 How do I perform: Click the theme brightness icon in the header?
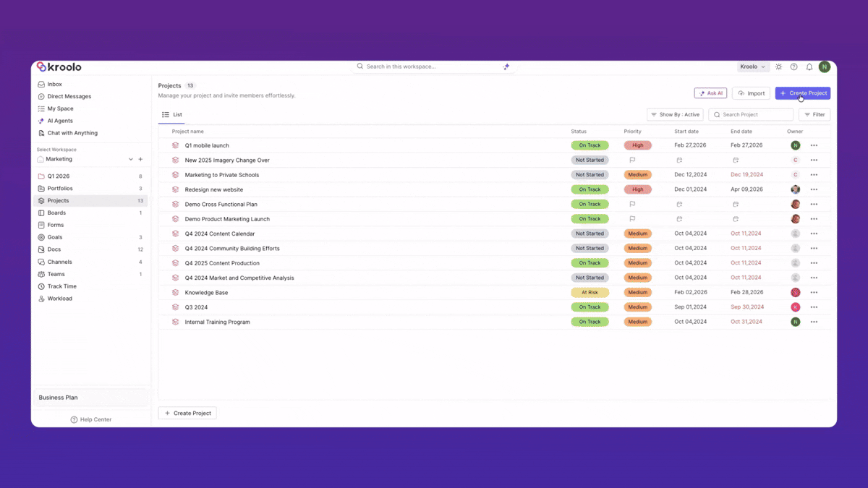coord(778,67)
